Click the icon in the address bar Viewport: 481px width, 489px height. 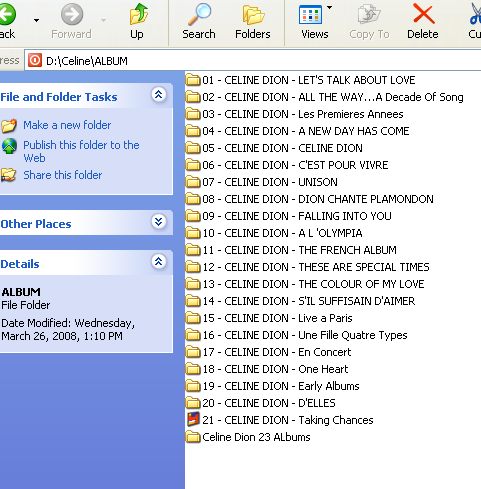click(x=35, y=61)
